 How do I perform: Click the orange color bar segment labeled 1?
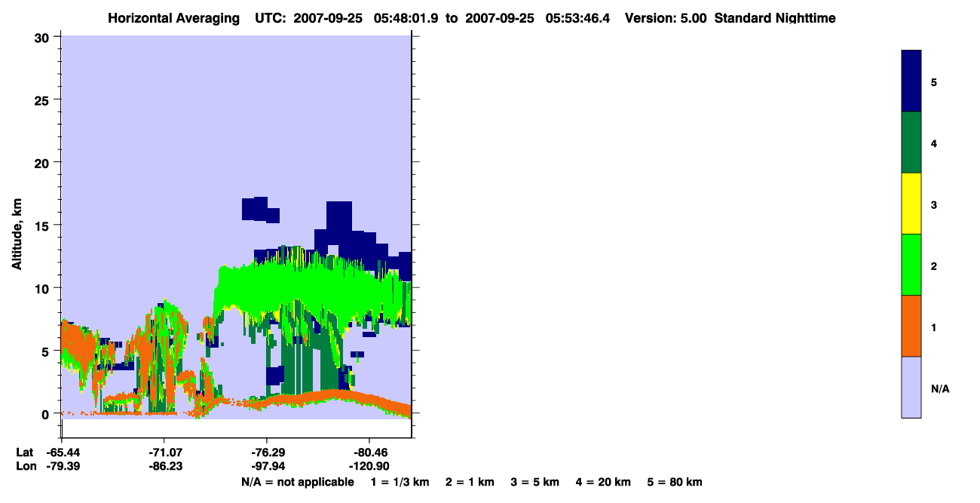pyautogui.click(x=911, y=326)
